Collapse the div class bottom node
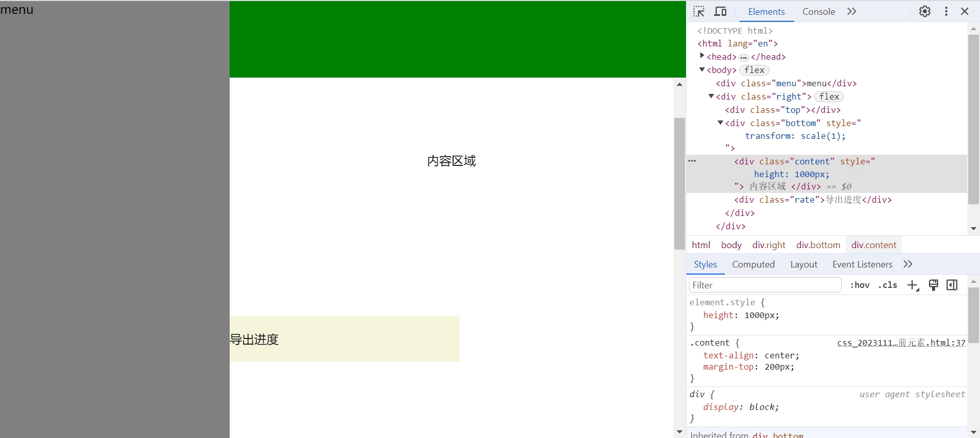This screenshot has height=438, width=980. [720, 123]
